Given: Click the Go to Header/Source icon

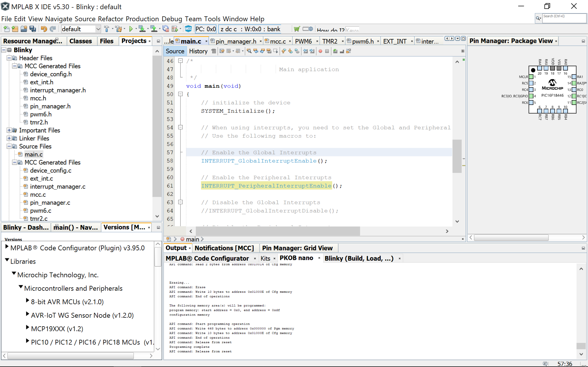Looking at the screenshot, I should pos(349,51).
